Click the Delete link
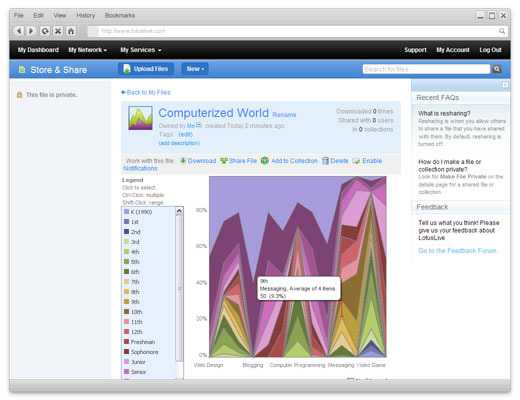The image size is (520, 400). (x=339, y=161)
